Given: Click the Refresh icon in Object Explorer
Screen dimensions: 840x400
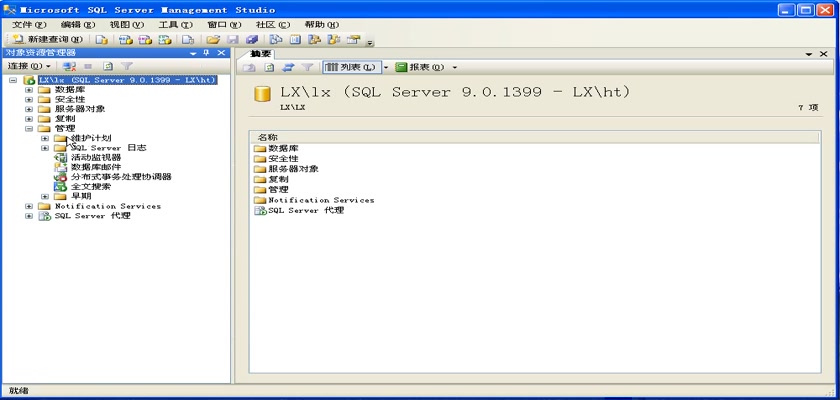Looking at the screenshot, I should (x=108, y=66).
